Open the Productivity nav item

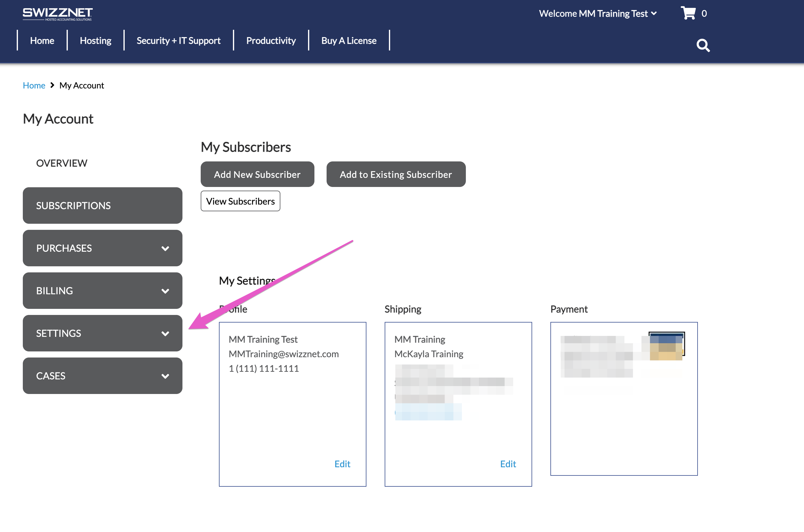click(x=271, y=40)
